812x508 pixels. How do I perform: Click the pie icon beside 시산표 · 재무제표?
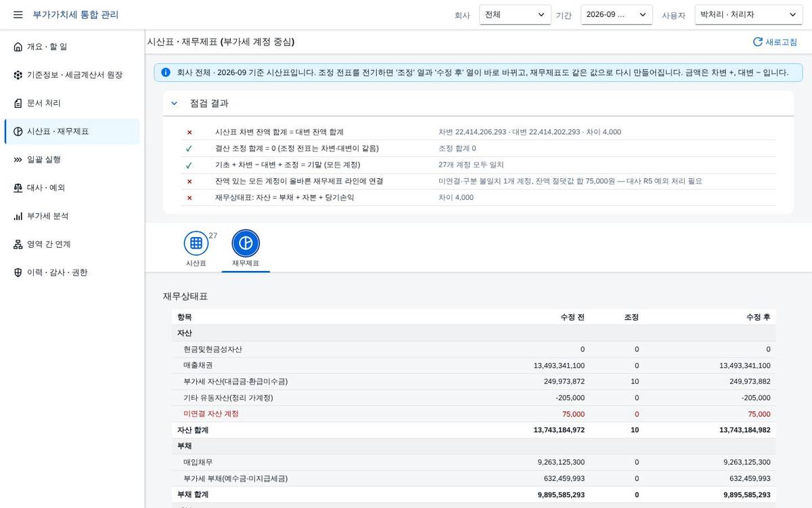tap(18, 131)
